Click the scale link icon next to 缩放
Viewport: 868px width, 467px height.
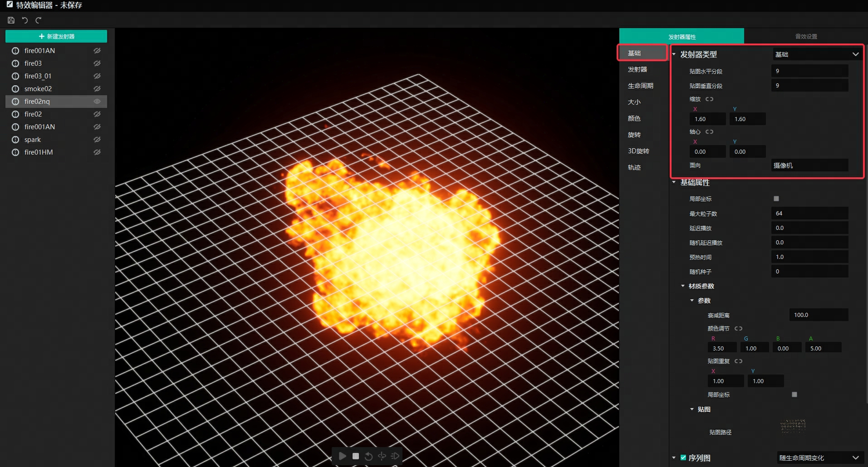point(709,99)
